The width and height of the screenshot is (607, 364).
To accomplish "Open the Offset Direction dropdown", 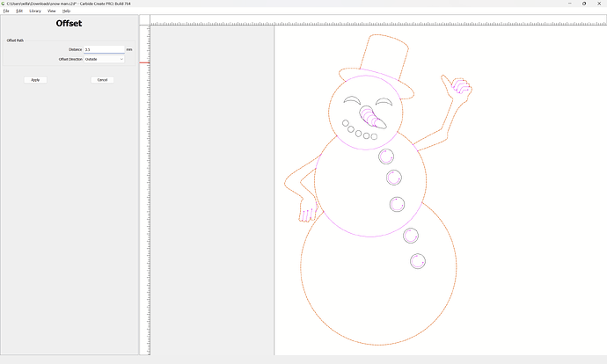I will [104, 59].
